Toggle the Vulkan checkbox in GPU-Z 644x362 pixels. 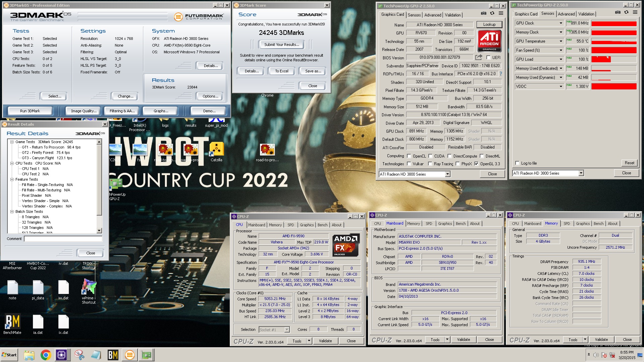409,164
